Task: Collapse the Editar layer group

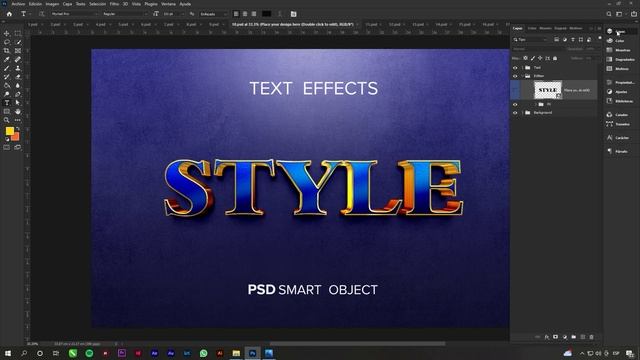Action: point(522,76)
